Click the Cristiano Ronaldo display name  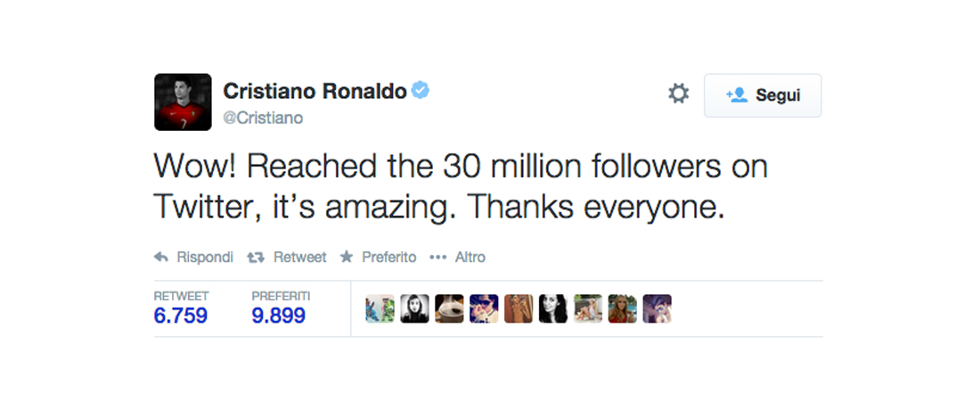(314, 91)
